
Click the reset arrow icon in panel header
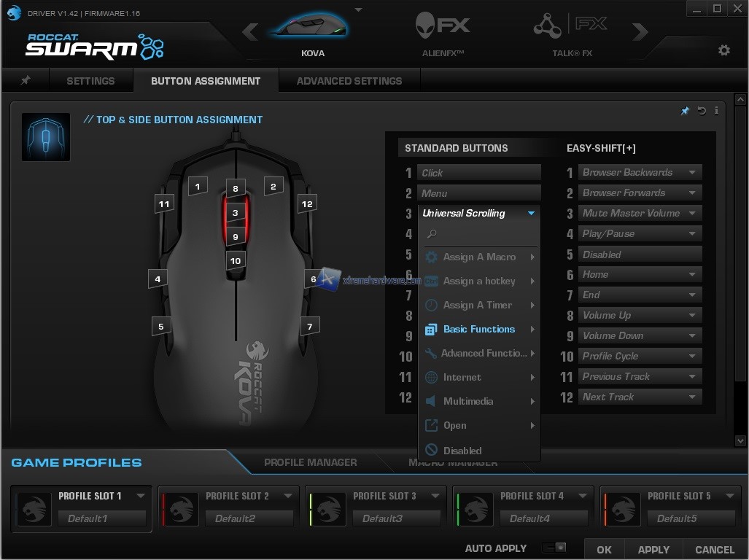click(x=702, y=111)
